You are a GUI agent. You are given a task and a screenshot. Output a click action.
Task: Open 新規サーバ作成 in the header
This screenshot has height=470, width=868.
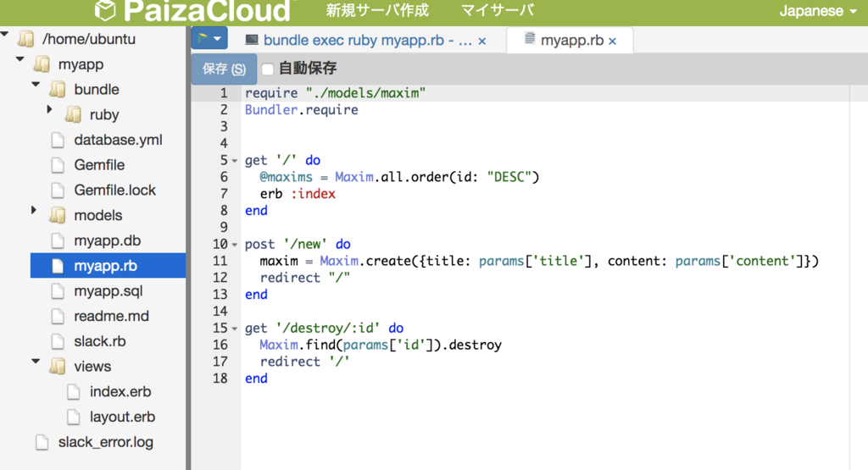pos(377,10)
